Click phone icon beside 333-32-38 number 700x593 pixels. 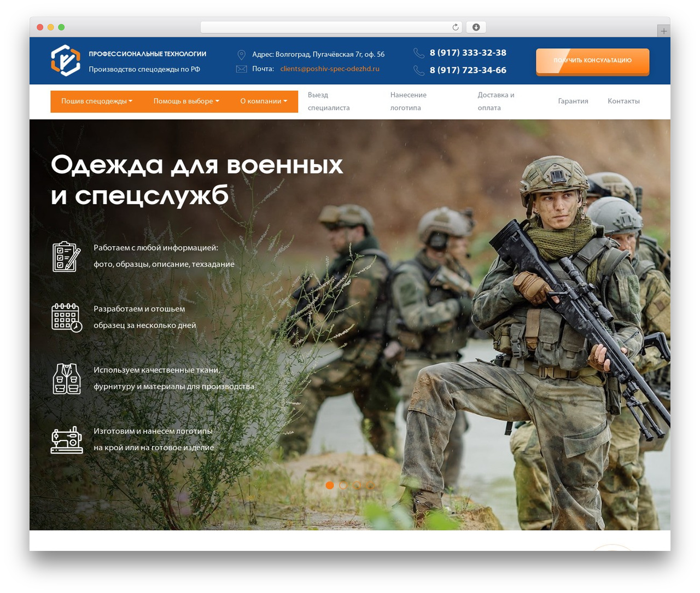tap(419, 53)
